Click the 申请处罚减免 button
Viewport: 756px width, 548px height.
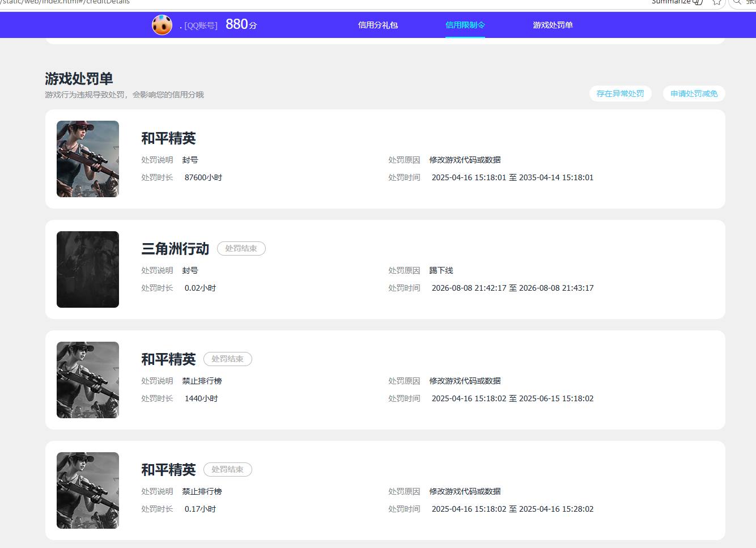click(694, 94)
